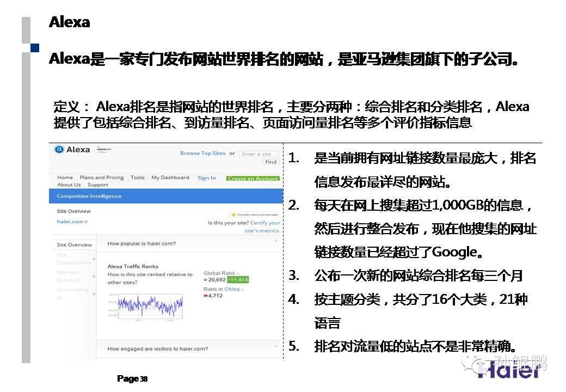Open My Dashboard menu item
The width and height of the screenshot is (566, 392).
(x=170, y=177)
